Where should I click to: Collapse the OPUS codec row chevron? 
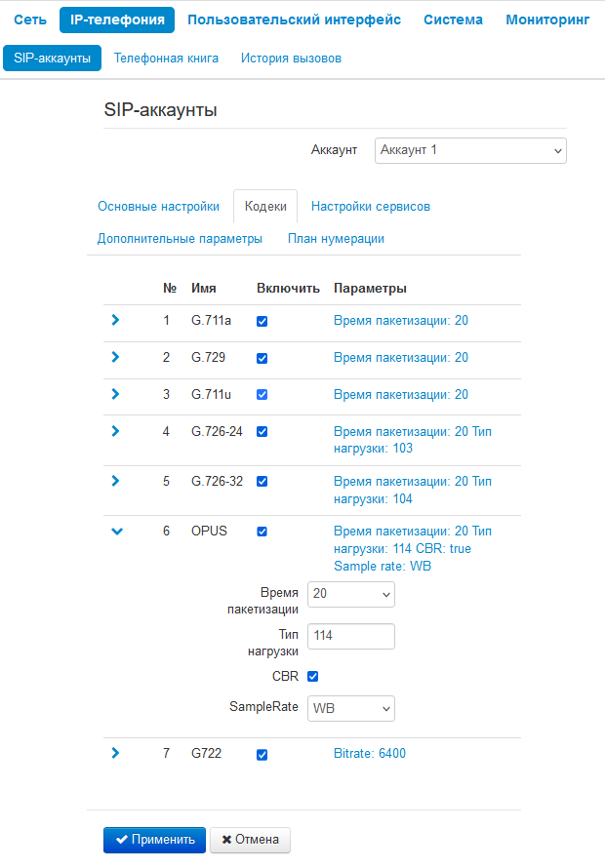(117, 532)
